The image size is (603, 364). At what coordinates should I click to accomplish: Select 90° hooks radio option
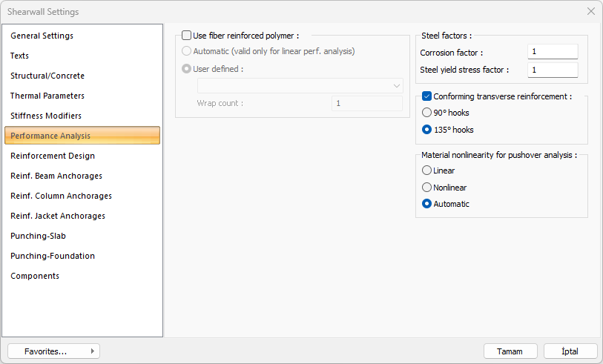click(426, 113)
